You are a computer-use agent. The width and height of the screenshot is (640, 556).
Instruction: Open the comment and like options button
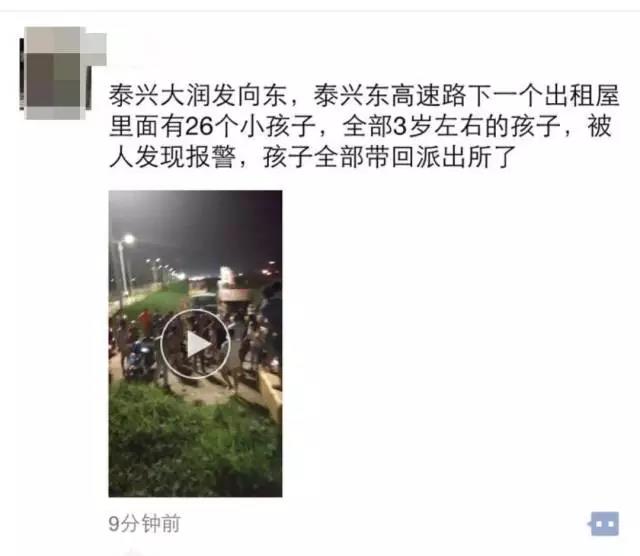pyautogui.click(x=603, y=523)
